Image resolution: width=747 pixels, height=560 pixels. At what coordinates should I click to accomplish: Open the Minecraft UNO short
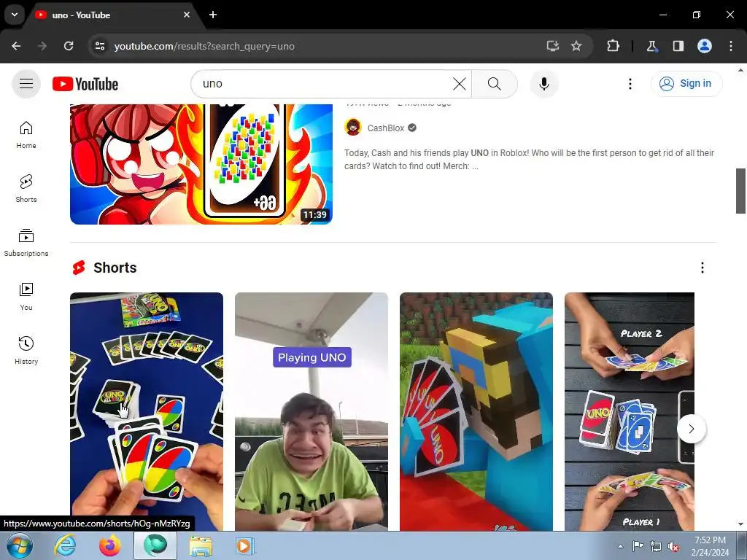476,411
